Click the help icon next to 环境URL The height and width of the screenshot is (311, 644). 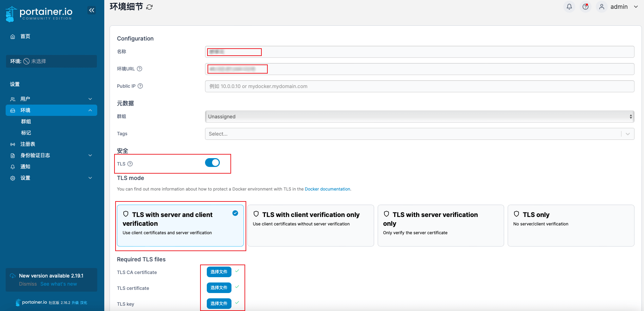click(x=140, y=69)
